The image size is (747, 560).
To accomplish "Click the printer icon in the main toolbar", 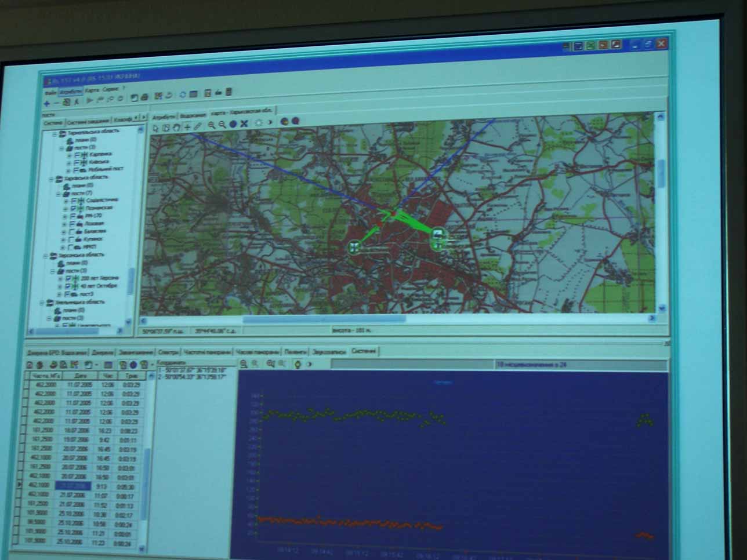I will 144,97.
